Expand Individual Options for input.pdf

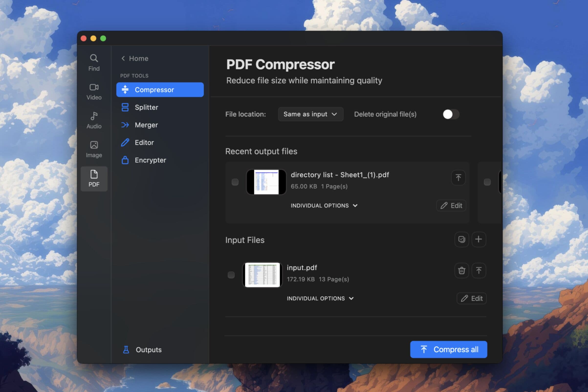(320, 298)
